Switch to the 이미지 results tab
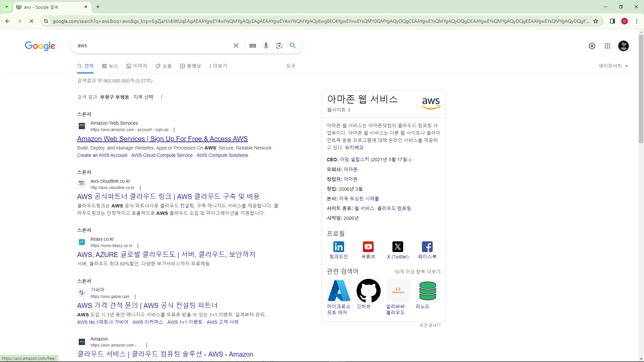Viewport: 644px width, 362px height. click(x=137, y=66)
